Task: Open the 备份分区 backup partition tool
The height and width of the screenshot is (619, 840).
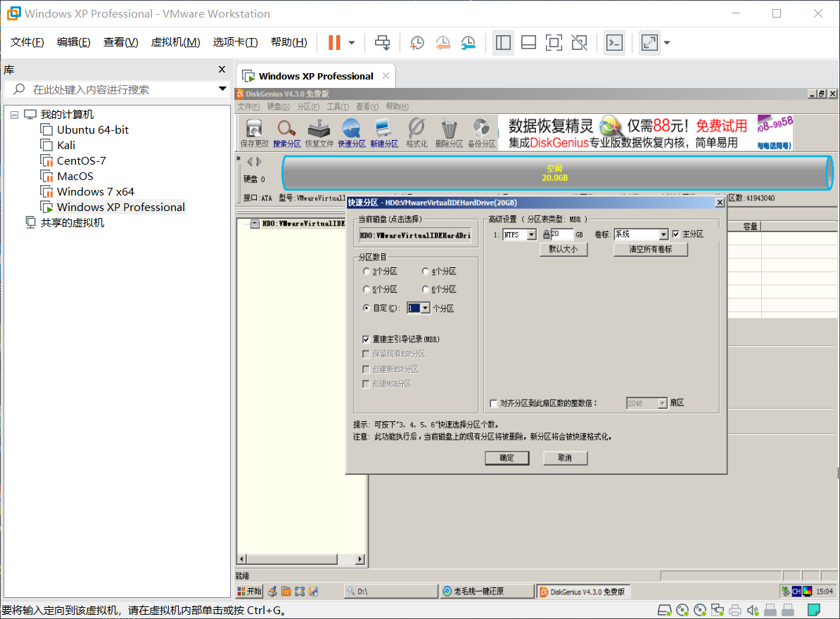Action: coord(483,132)
